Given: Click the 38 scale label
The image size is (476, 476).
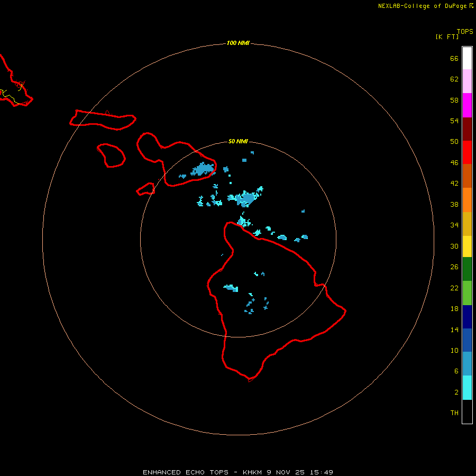Looking at the screenshot, I should point(454,205).
